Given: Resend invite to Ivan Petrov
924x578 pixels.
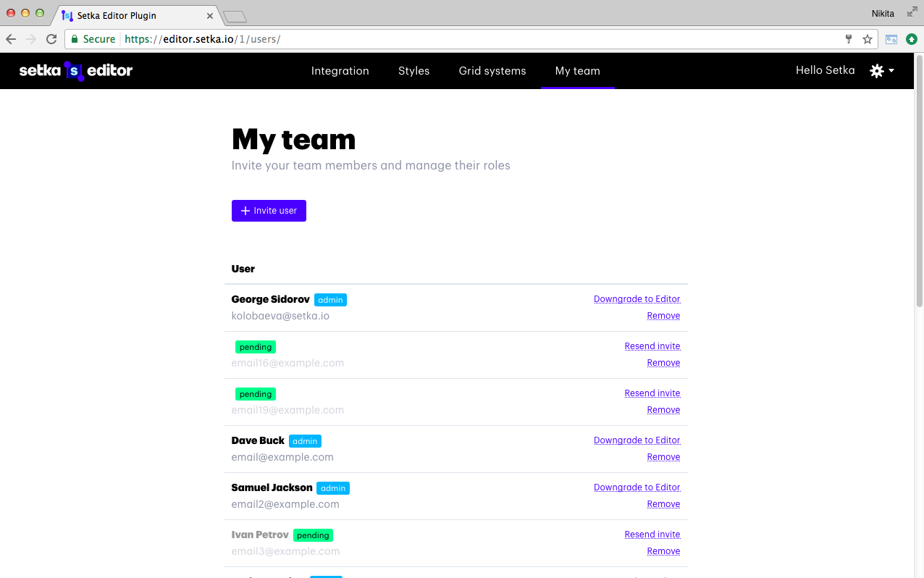Looking at the screenshot, I should click(x=652, y=535).
